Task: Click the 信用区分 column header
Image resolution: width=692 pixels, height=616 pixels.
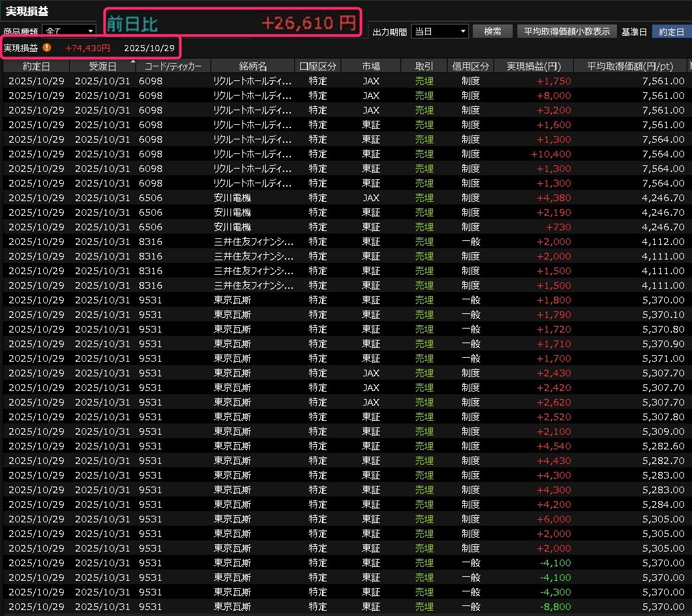Action: tap(470, 66)
